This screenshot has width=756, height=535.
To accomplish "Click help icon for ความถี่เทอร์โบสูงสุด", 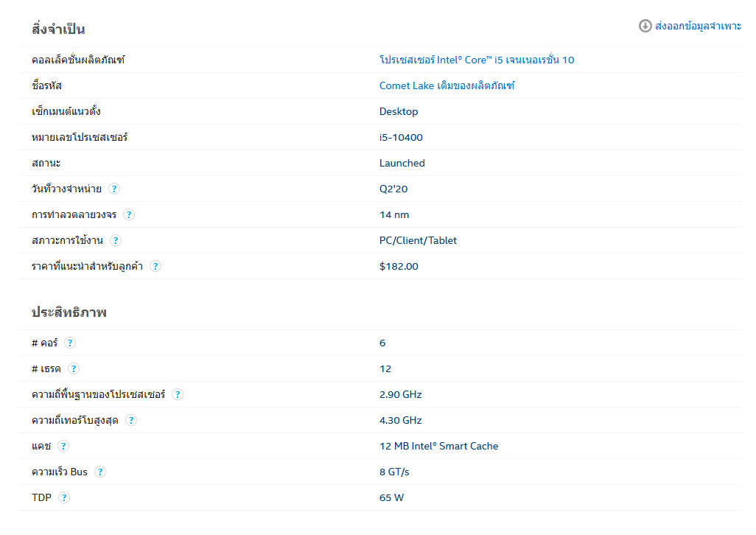I will (131, 420).
